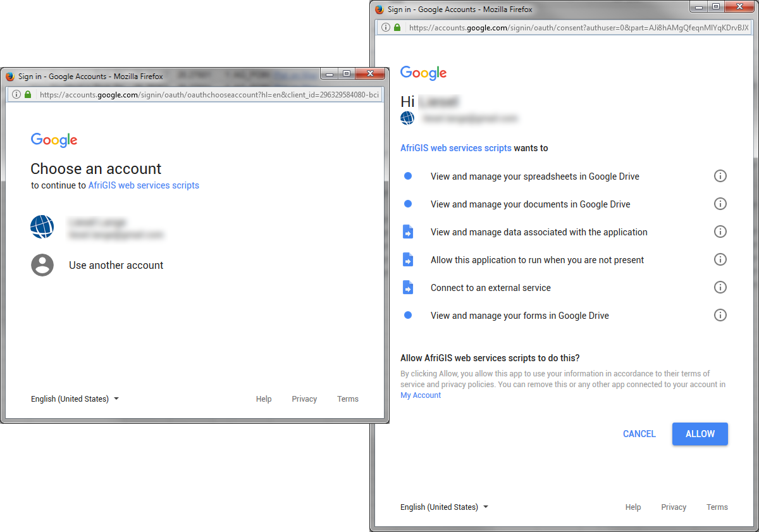This screenshot has height=532, width=759.
Task: Open info for connect to external service
Action: coord(720,287)
